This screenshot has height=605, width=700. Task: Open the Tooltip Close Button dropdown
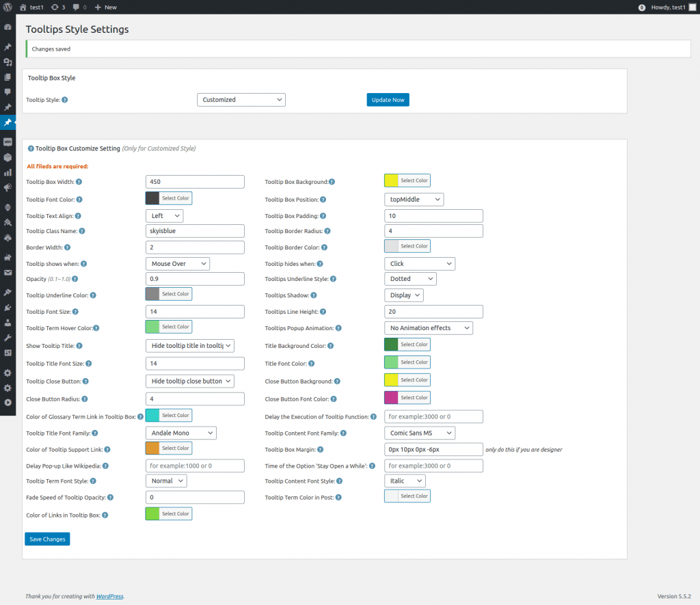coord(190,381)
